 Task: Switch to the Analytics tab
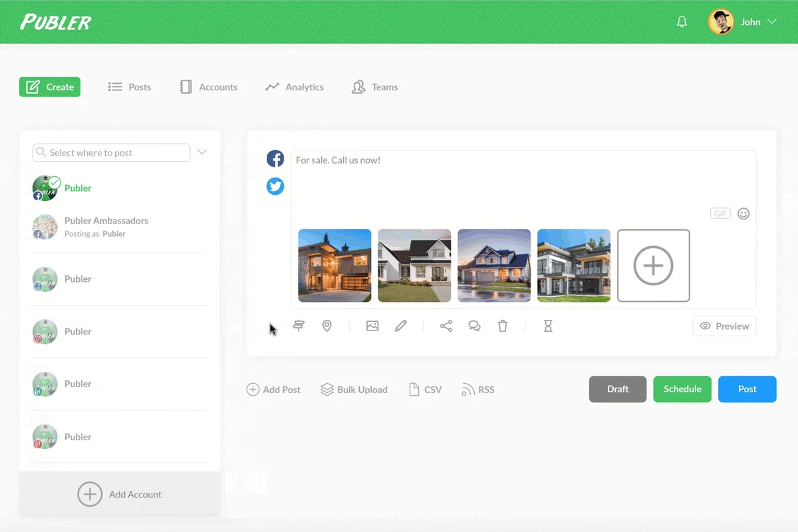click(295, 87)
